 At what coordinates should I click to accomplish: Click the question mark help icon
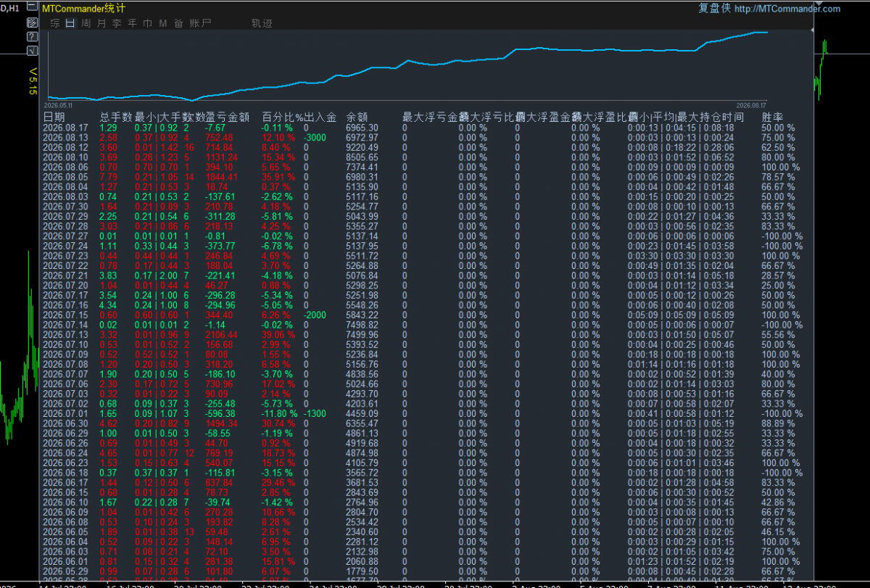(32, 36)
